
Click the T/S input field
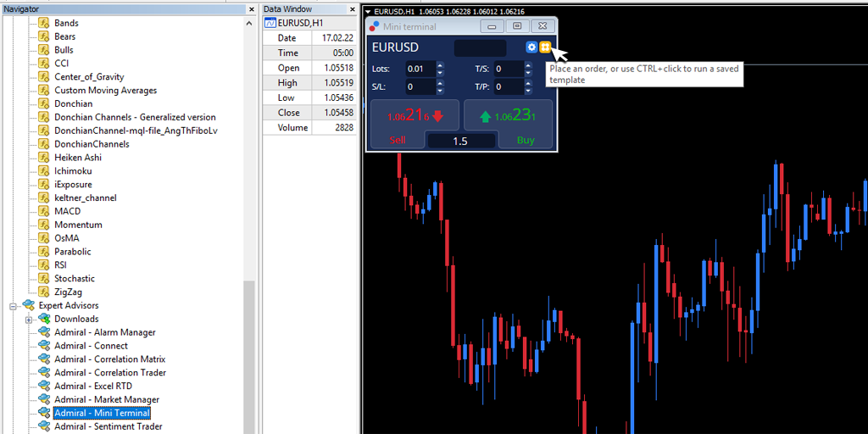[x=509, y=70]
